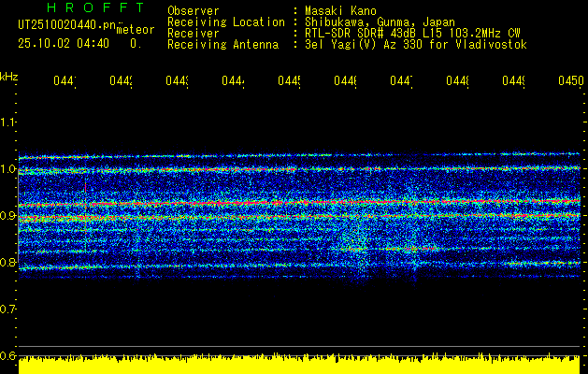This screenshot has width=588, height=374.
Task: Click the observer name Masaki Kano
Action: pyautogui.click(x=340, y=10)
